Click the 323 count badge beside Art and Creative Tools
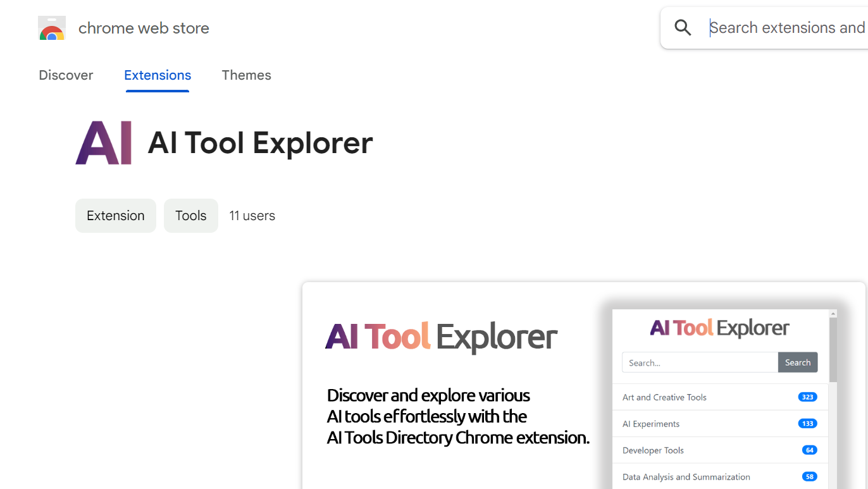Screen dimensions: 868x489 click(807, 397)
